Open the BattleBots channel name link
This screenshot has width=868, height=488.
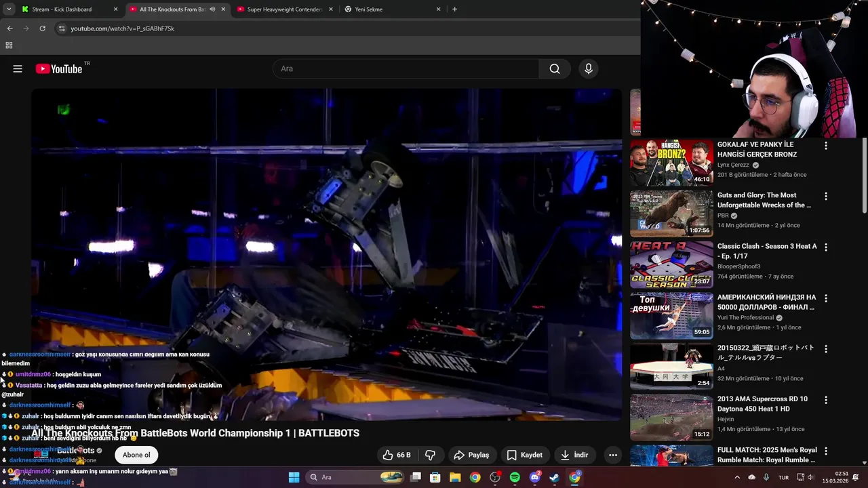(75, 451)
